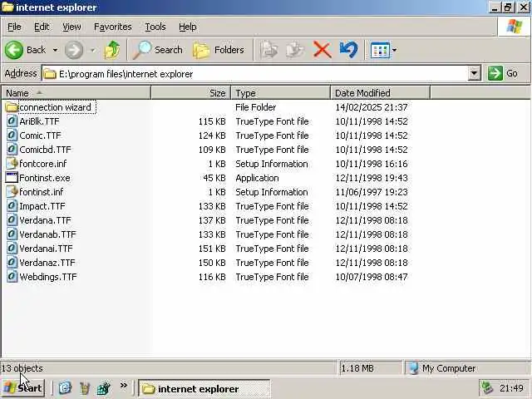532x399 pixels.
Task: Click the 115 KB size of AriBlk.TTF
Action: point(212,121)
